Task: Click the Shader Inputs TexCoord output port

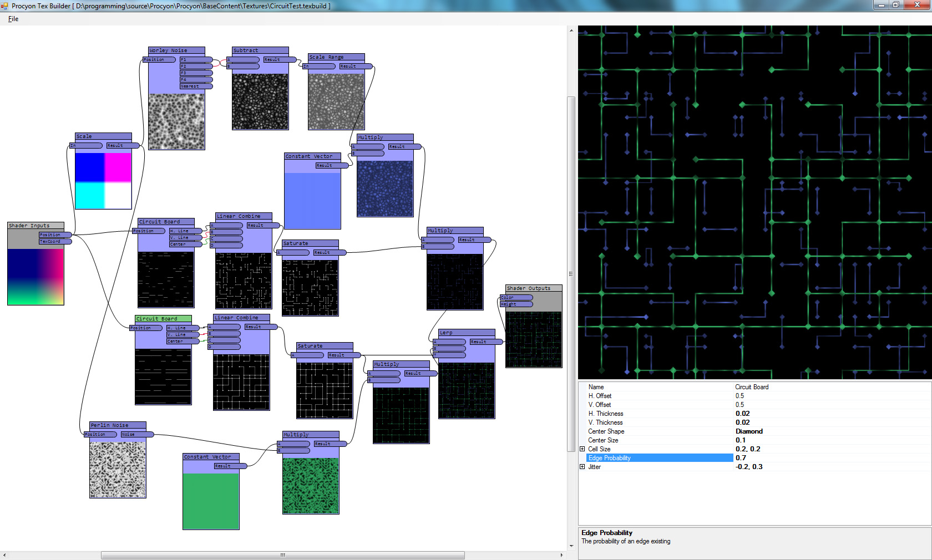Action: tap(55, 241)
